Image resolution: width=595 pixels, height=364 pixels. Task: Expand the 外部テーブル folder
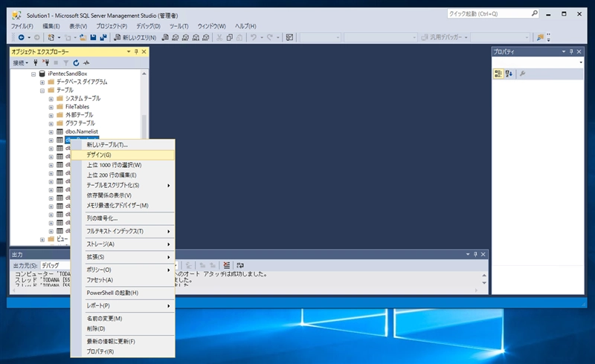tap(51, 115)
